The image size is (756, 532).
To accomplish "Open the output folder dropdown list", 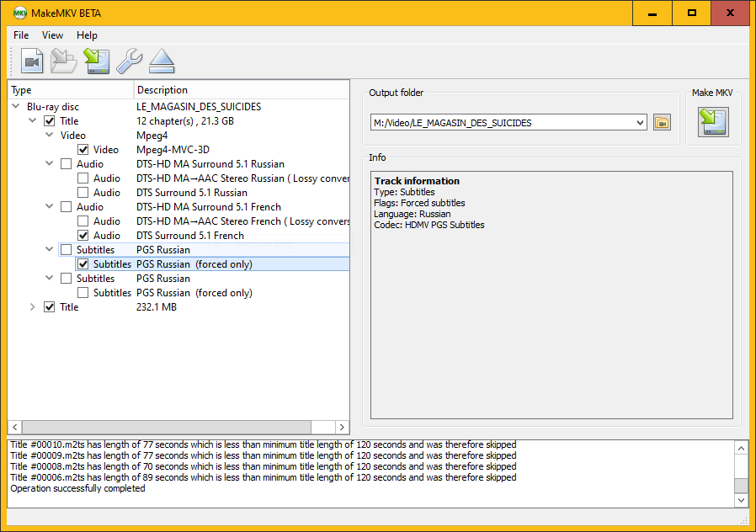I will pos(640,122).
